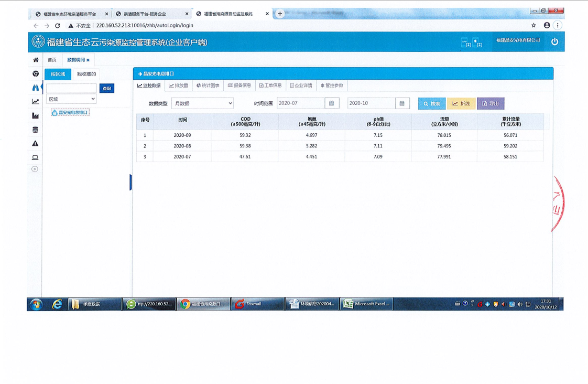Click the blue 搜索 search button
The height and width of the screenshot is (384, 588).
pos(432,104)
